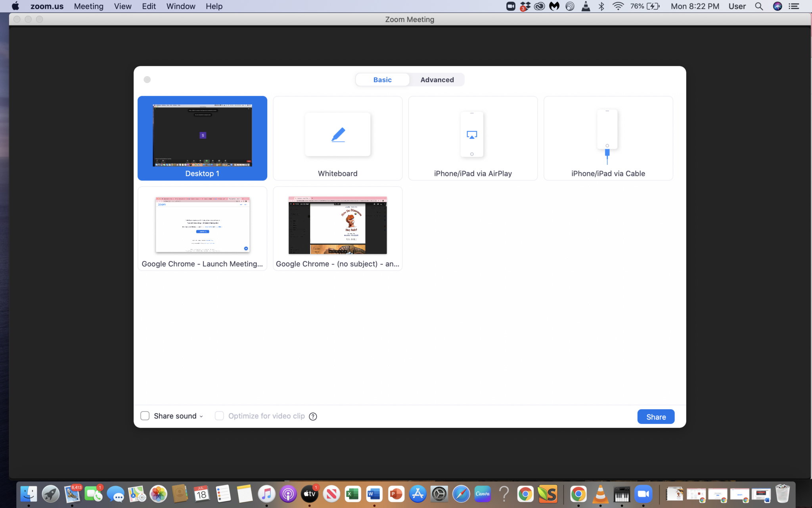Viewport: 812px width, 508px height.
Task: Open Spotlight search icon
Action: click(759, 6)
